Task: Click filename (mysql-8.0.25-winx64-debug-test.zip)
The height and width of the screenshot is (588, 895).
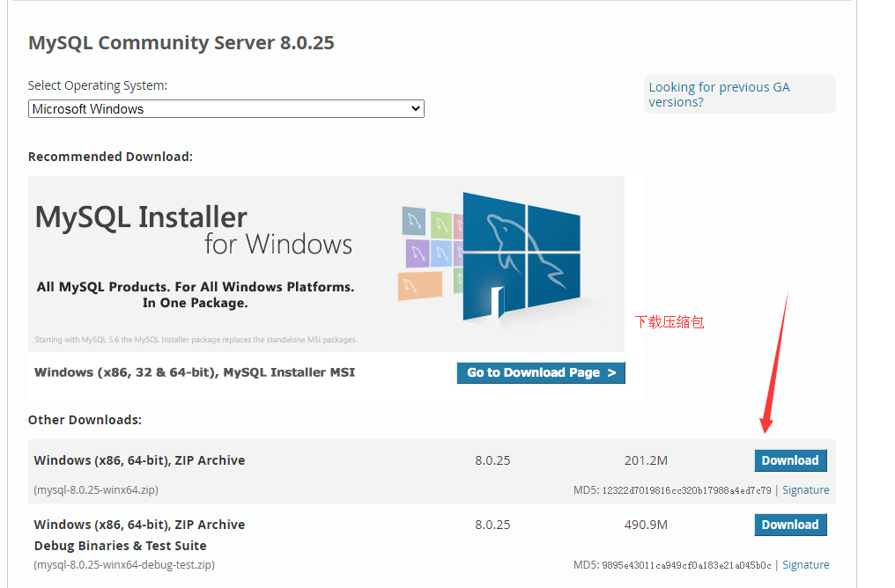Action: pyautogui.click(x=124, y=564)
